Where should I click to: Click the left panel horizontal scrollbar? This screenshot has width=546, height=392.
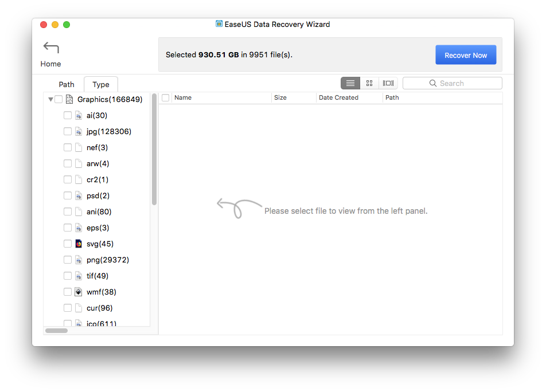tap(56, 331)
